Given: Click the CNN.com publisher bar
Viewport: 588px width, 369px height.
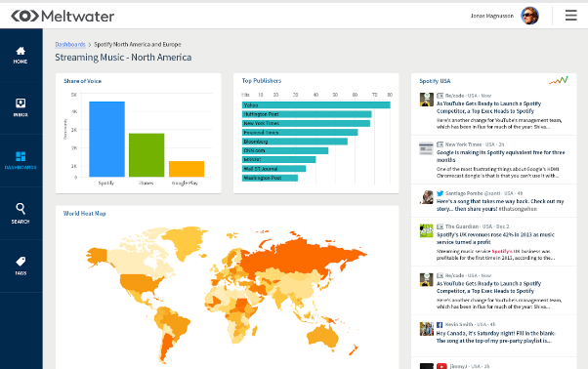Looking at the screenshot, I should (285, 150).
